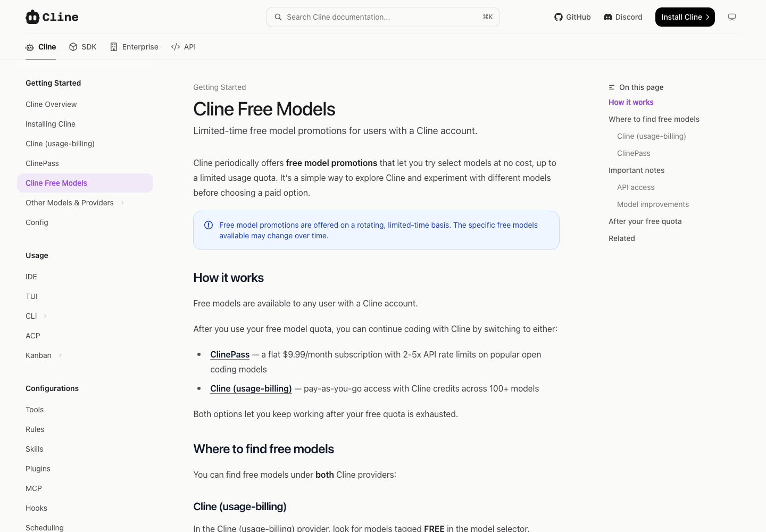Open the Discord link icon
The width and height of the screenshot is (766, 532).
tap(608, 17)
